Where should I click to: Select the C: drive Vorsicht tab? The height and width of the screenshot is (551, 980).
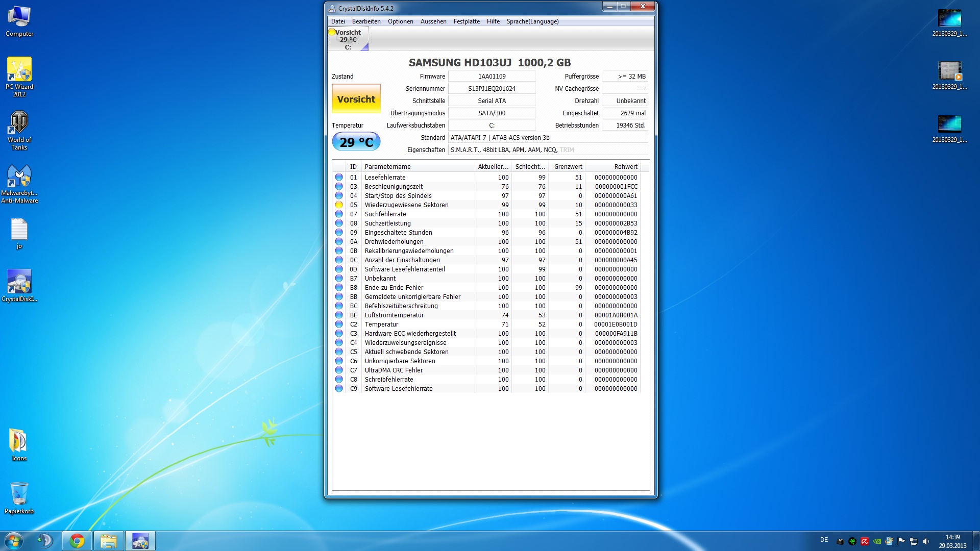point(348,39)
